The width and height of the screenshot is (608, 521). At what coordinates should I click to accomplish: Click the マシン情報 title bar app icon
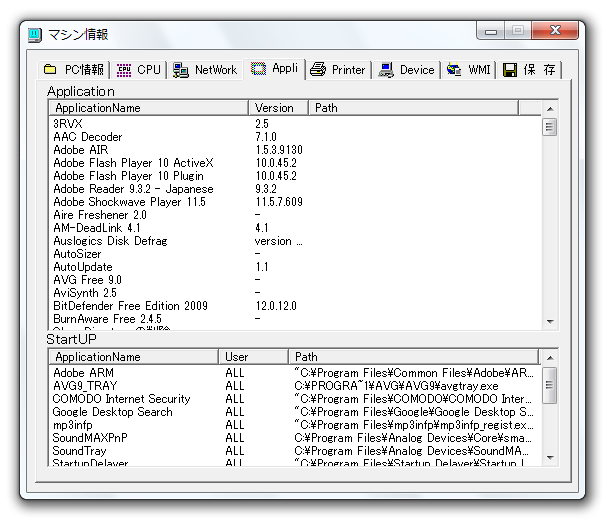(35, 35)
